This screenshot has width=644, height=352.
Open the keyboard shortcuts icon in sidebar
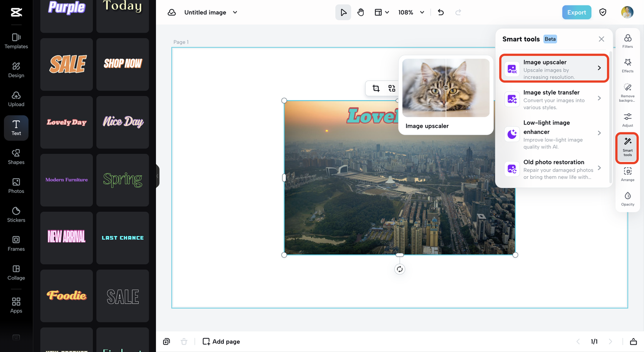click(16, 337)
